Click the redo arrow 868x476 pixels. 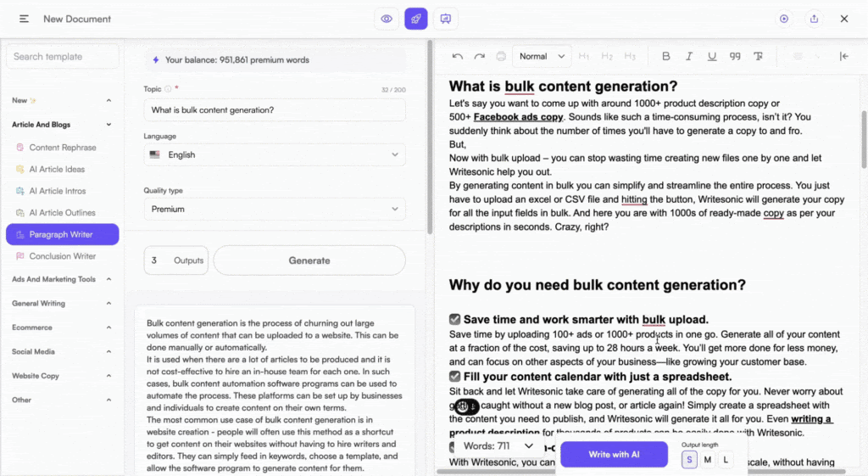(480, 57)
